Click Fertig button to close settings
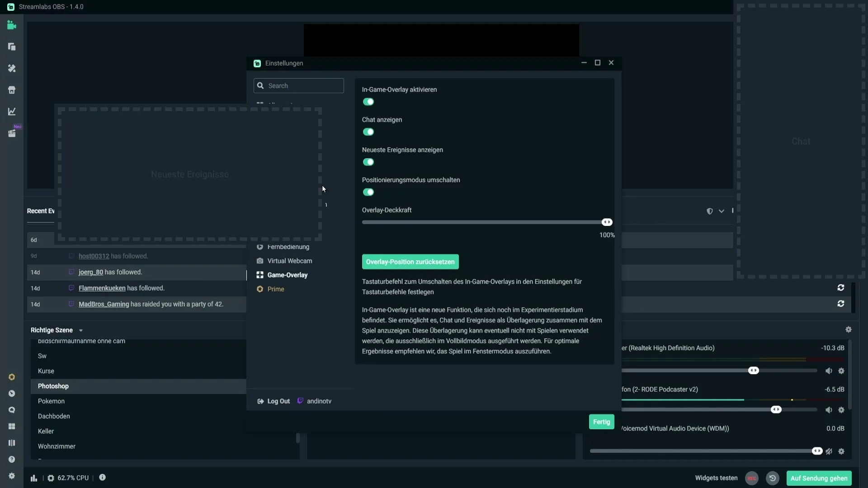 pyautogui.click(x=602, y=421)
